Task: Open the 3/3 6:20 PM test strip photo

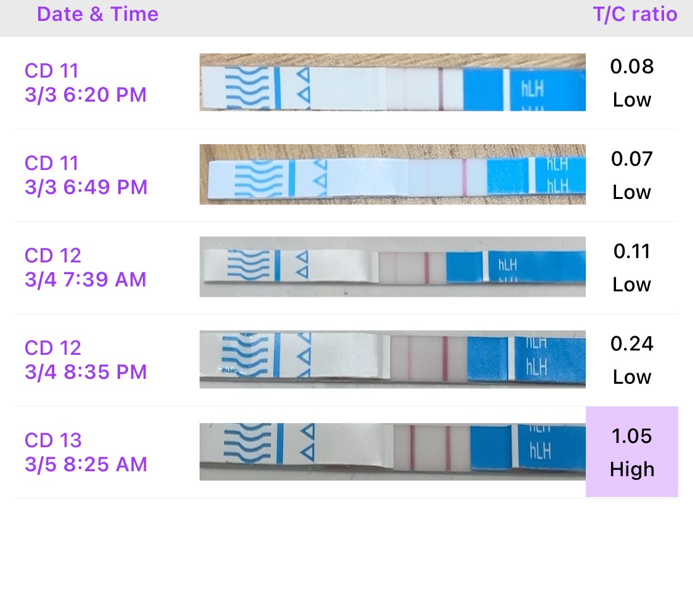Action: click(x=392, y=82)
